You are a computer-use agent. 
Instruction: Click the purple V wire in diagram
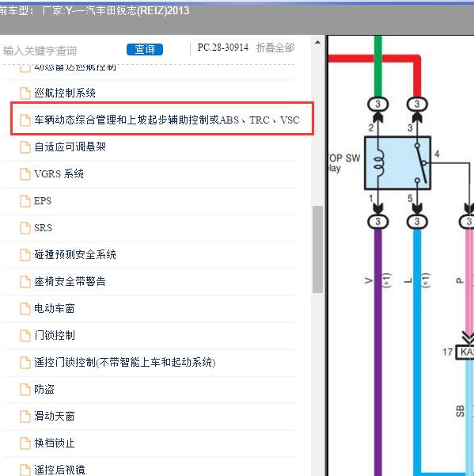(x=378, y=352)
